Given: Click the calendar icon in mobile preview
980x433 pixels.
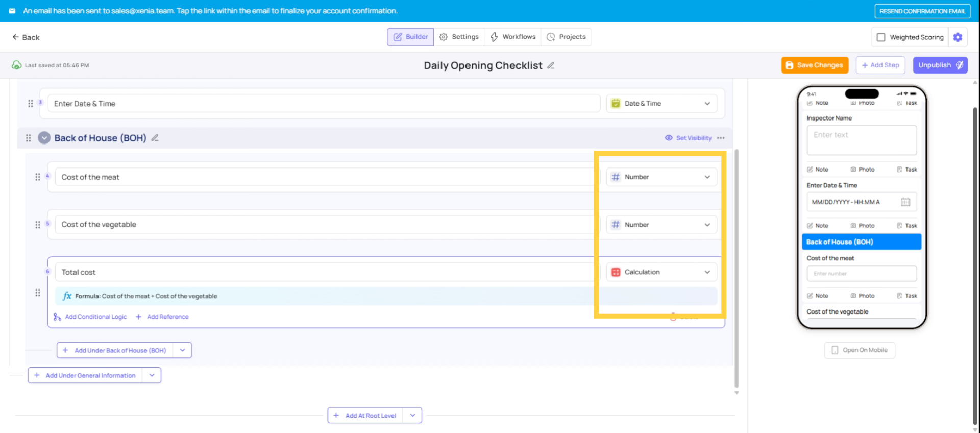Looking at the screenshot, I should (905, 202).
